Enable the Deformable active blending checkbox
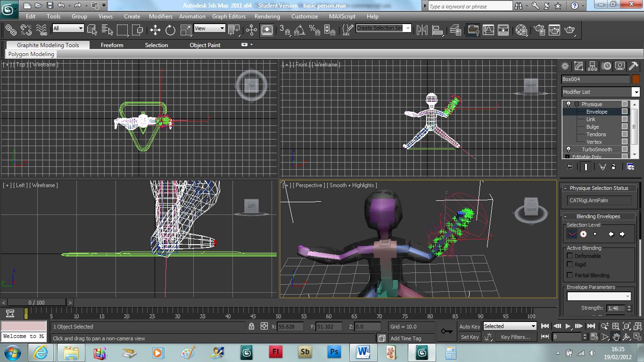644x362 pixels. tap(570, 256)
